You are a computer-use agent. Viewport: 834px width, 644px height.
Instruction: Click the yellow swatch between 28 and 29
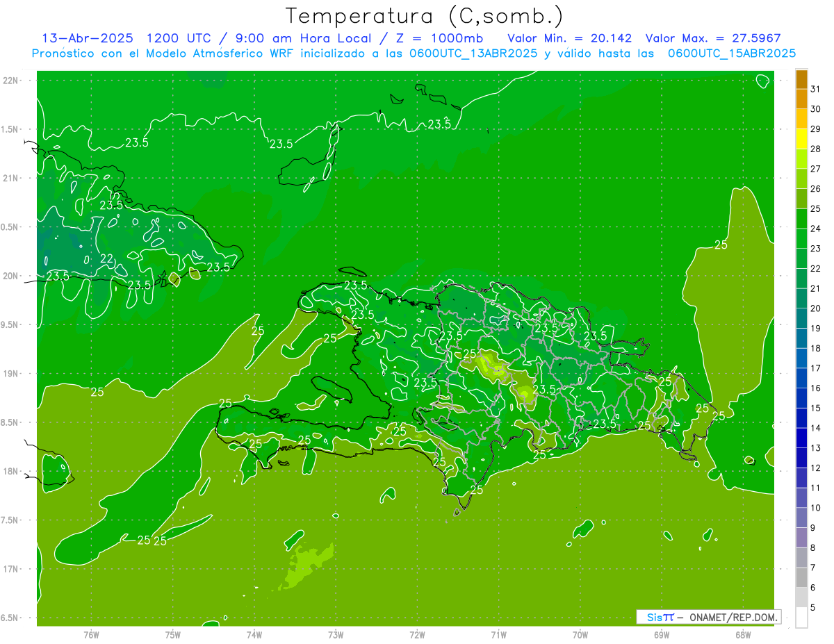click(x=801, y=138)
